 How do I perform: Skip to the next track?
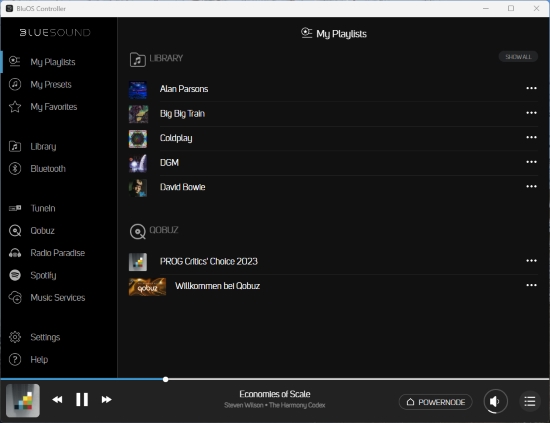tap(106, 400)
